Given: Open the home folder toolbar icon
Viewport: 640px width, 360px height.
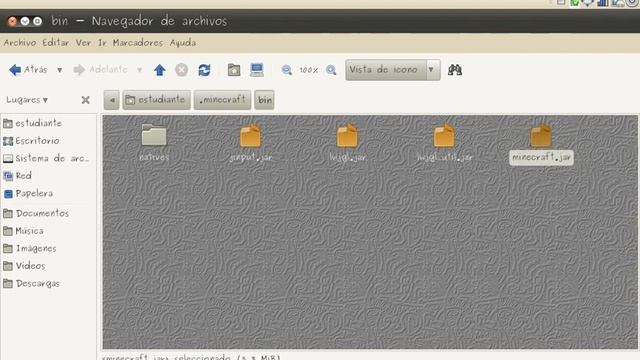Looking at the screenshot, I should [234, 70].
